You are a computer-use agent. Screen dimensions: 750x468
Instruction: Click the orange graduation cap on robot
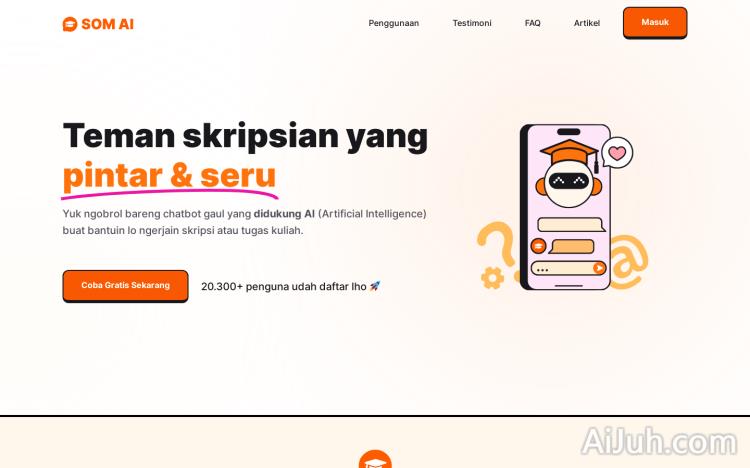[x=570, y=153]
